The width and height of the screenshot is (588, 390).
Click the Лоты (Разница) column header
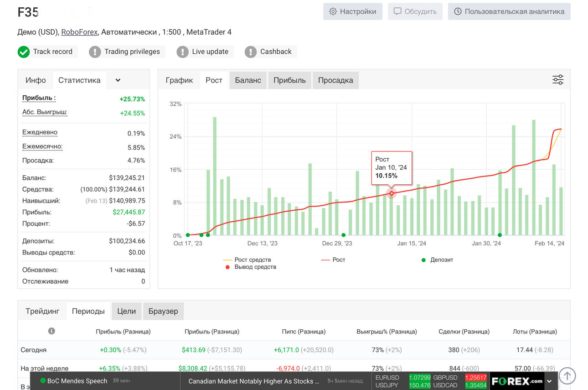535,332
